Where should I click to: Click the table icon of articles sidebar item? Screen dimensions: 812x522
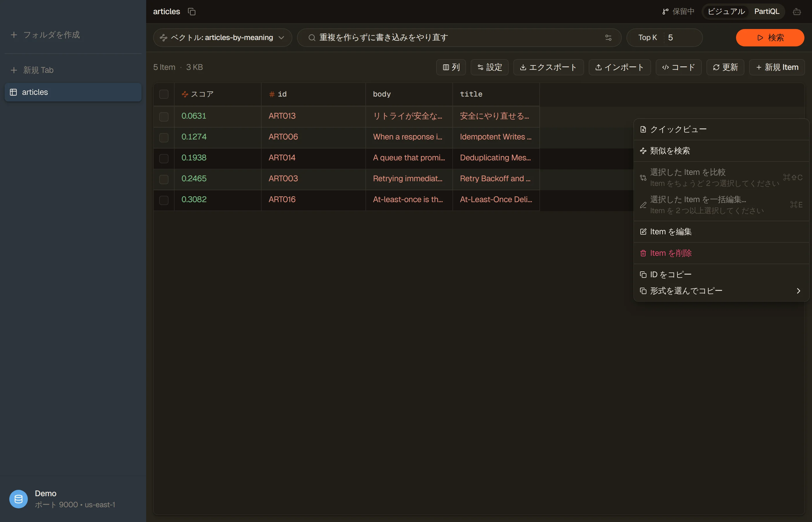coord(14,92)
